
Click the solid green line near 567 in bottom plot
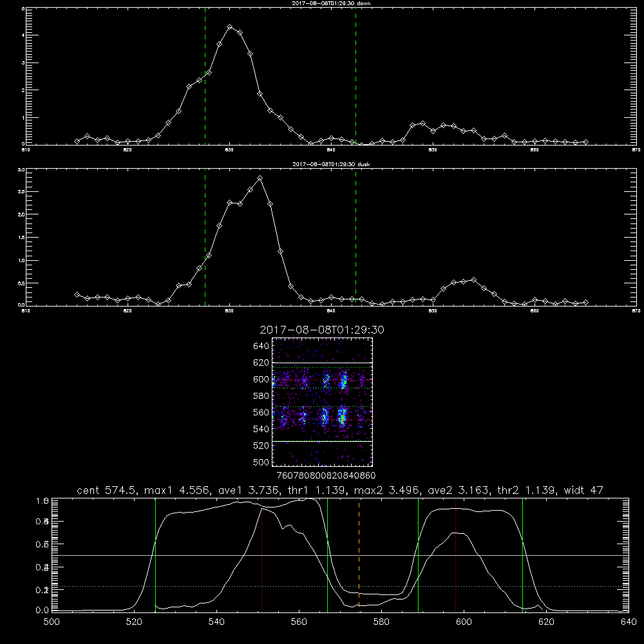[327, 554]
